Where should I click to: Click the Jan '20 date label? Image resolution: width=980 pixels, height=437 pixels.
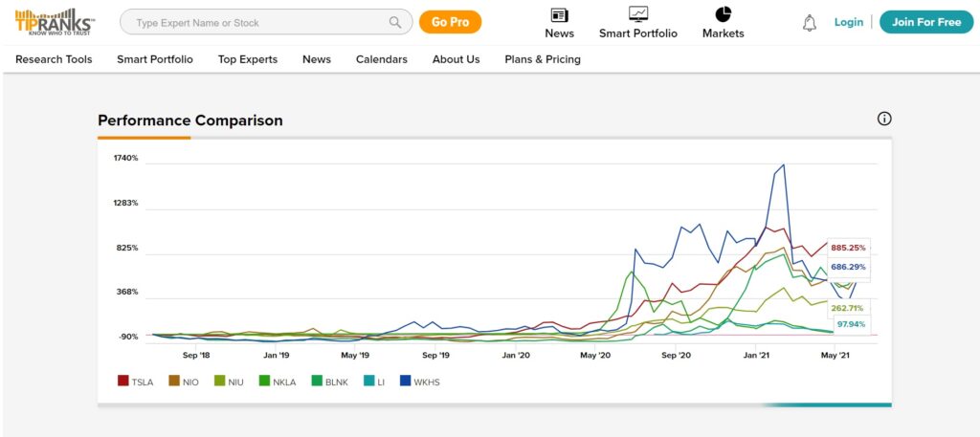pyautogui.click(x=516, y=355)
